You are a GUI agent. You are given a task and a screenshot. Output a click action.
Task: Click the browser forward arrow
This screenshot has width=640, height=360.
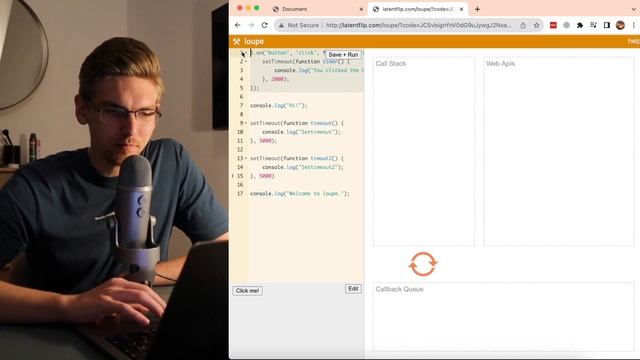tap(251, 25)
